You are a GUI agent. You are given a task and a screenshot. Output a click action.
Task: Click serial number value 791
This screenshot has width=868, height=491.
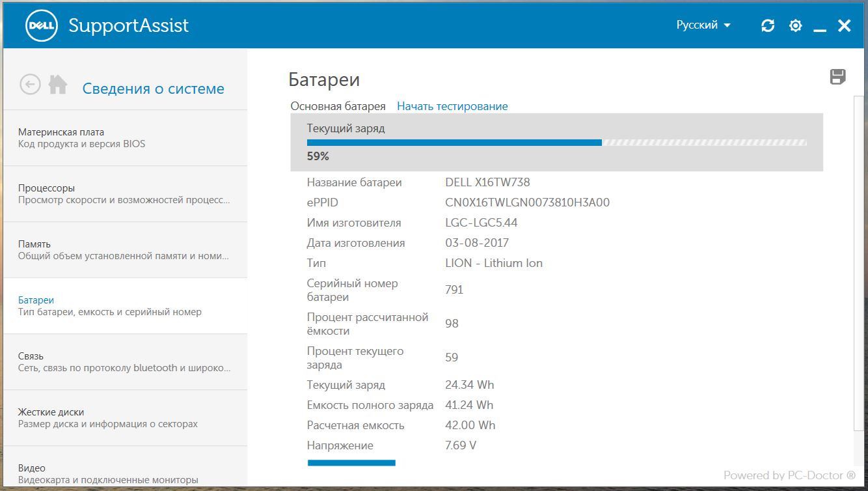pyautogui.click(x=454, y=290)
